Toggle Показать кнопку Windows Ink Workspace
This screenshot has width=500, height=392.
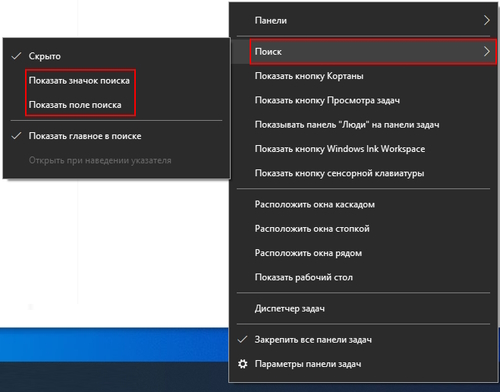point(363,149)
